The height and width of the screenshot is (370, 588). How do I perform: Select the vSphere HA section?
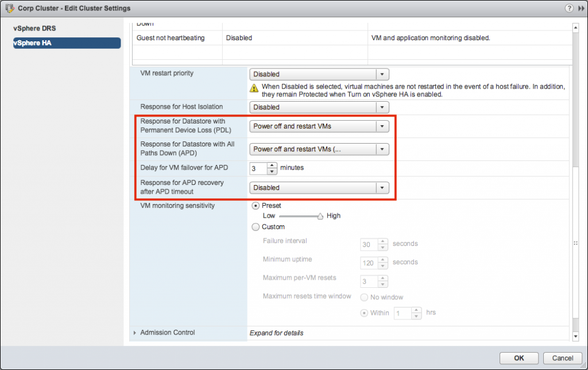coord(67,43)
